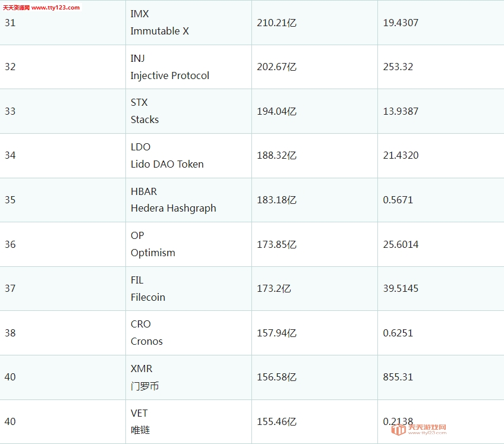Click the price 0.5671
This screenshot has width=504, height=444.
(x=398, y=200)
